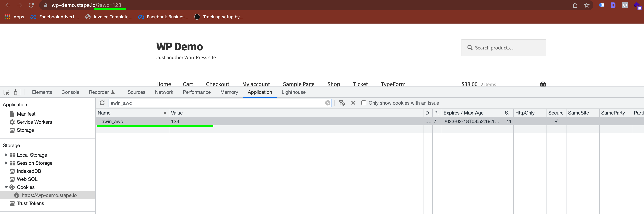
Task: Expand the Session Storage tree item
Action: click(x=6, y=163)
